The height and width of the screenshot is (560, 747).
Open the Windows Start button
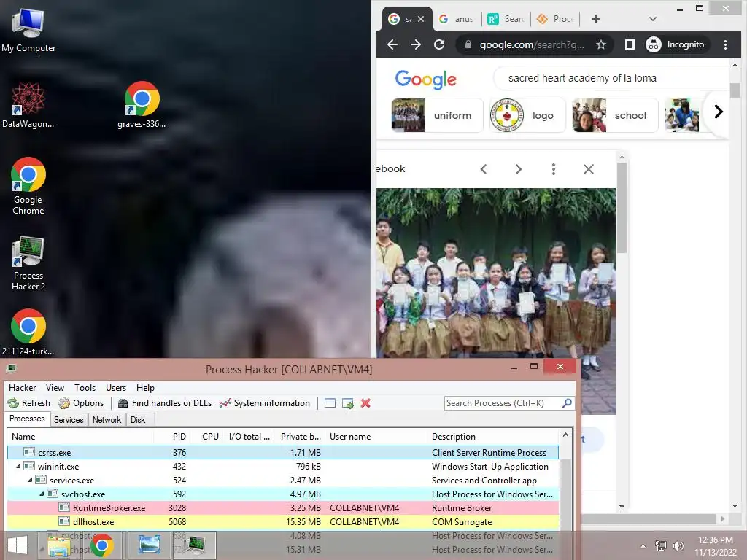[x=18, y=545]
